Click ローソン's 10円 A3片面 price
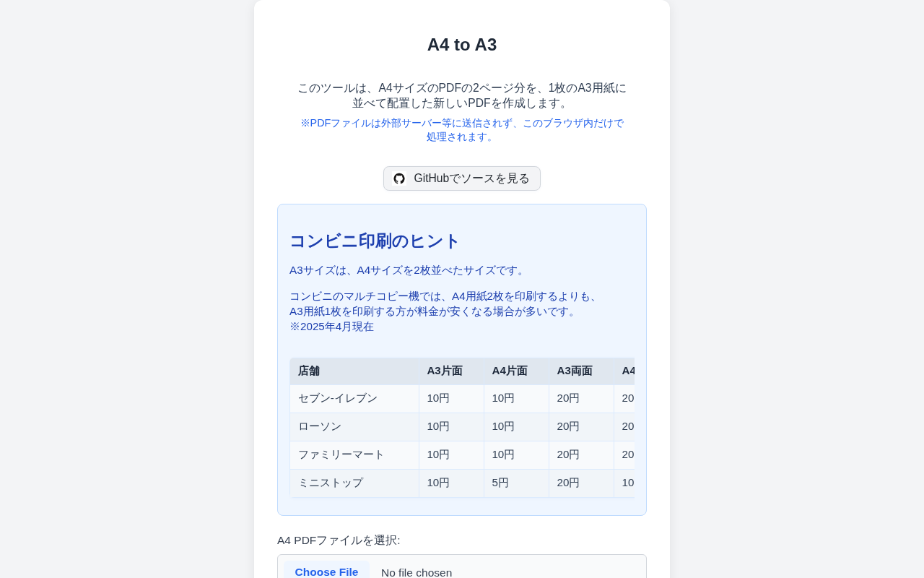The height and width of the screenshot is (578, 924). point(438,426)
